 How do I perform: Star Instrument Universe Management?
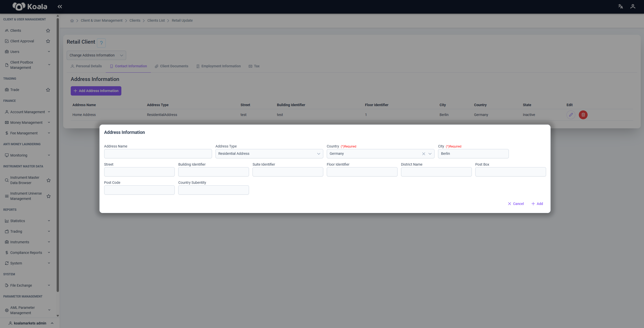(49, 196)
